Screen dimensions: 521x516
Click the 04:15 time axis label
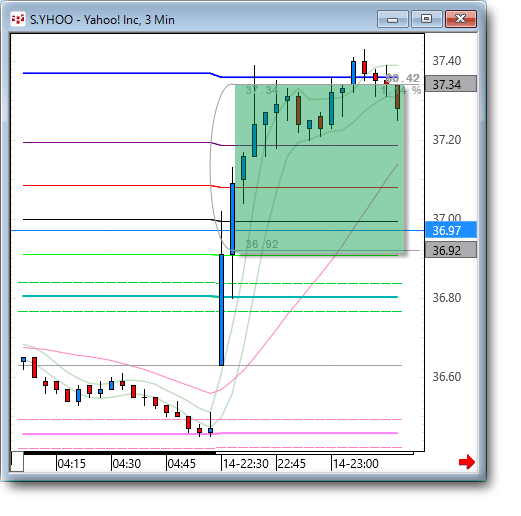[71, 464]
